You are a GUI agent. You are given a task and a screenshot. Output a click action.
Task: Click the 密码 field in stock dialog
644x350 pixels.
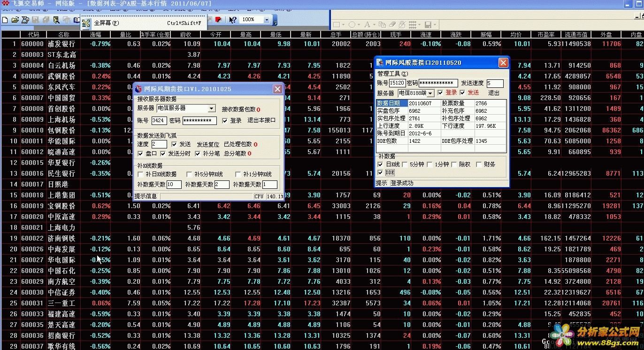click(438, 83)
